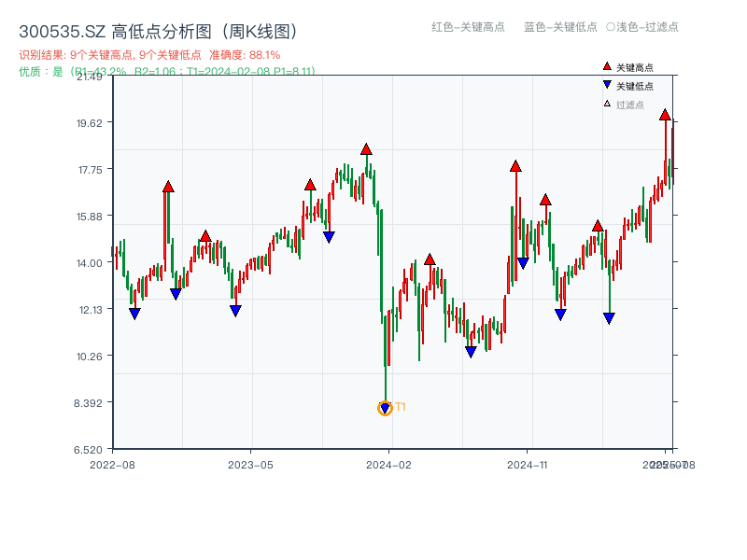The image size is (747, 560).
Task: Click the red 关键高点 legend triangle
Action: [x=607, y=67]
